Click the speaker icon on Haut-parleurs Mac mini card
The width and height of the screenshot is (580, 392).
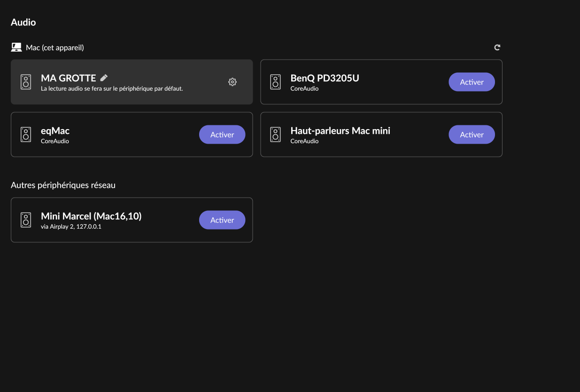[x=276, y=135]
